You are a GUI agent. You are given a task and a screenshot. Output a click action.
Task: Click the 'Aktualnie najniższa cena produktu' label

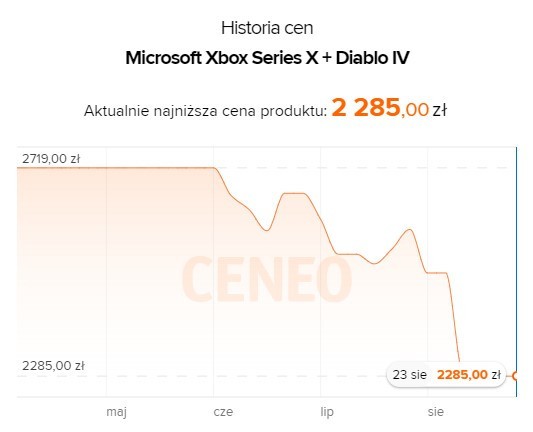pos(205,111)
